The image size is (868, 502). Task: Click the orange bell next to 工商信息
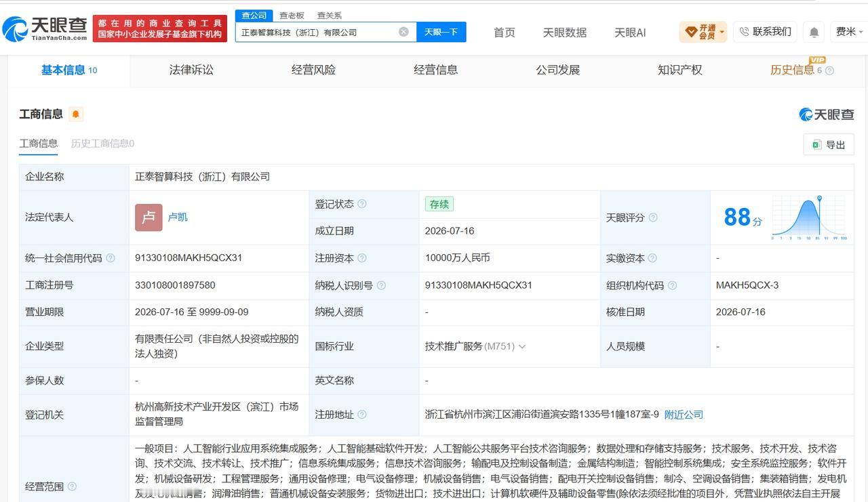pyautogui.click(x=76, y=114)
